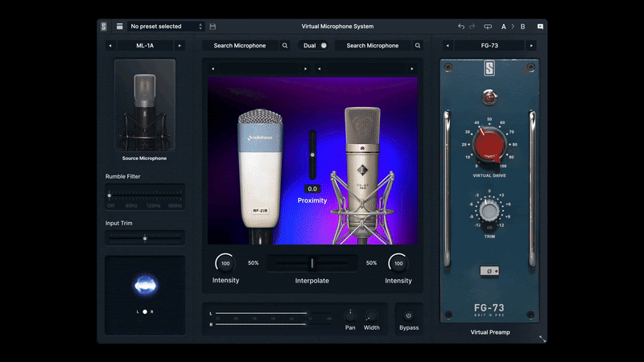Open the ML-1A source microphone selector
The width and height of the screenshot is (644, 362).
coord(145,46)
